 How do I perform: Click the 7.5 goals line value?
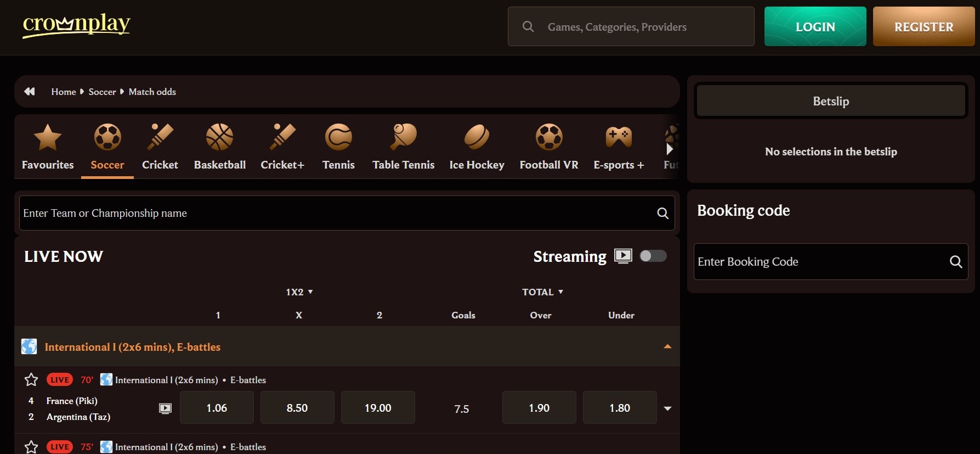(462, 409)
